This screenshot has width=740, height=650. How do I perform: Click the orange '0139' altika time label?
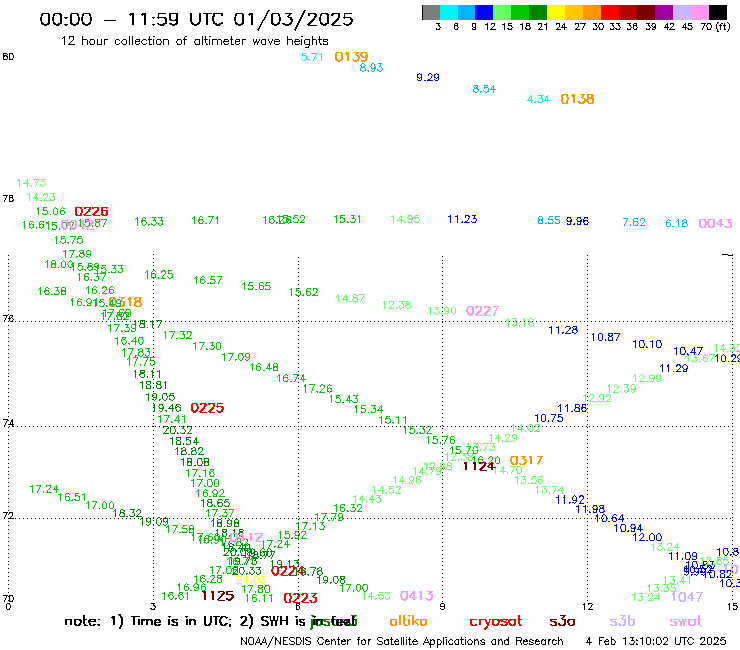pos(351,57)
